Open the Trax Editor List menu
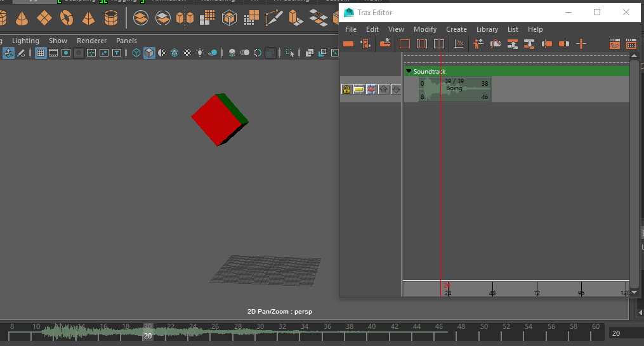 tap(513, 29)
